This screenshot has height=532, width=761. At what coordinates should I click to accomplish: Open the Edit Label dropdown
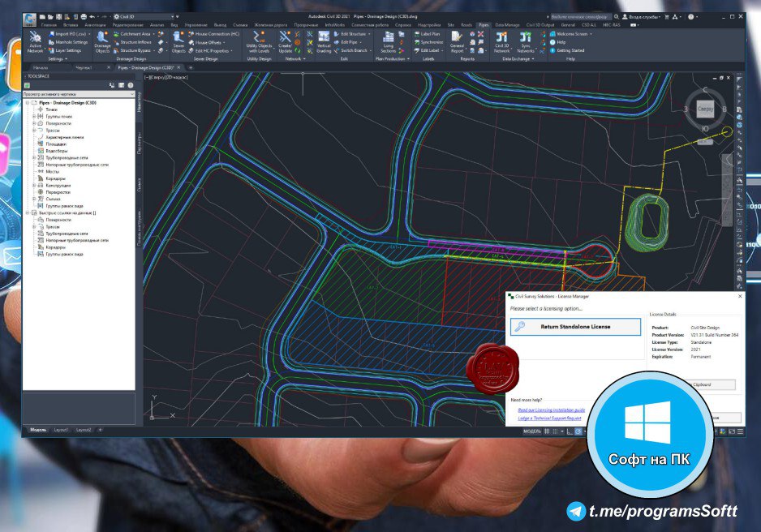[441, 50]
